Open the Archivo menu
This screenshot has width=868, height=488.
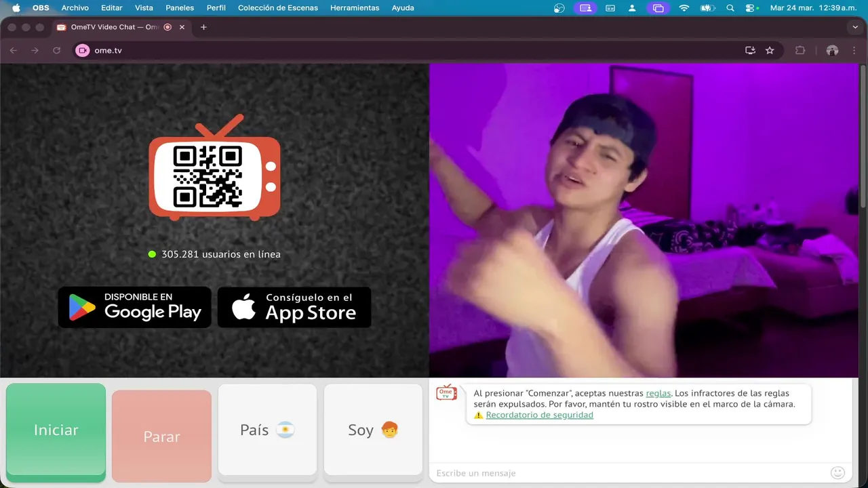(75, 8)
